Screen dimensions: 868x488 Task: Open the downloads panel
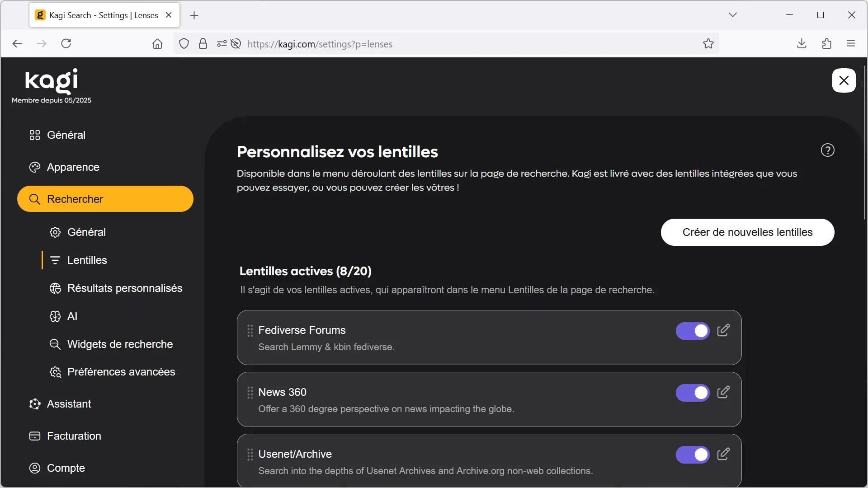click(802, 43)
